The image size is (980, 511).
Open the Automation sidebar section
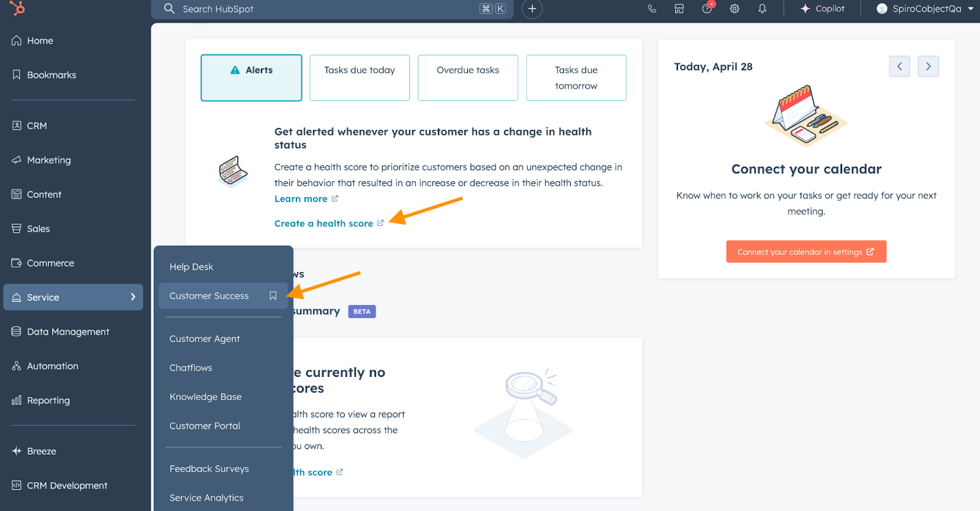coord(45,366)
